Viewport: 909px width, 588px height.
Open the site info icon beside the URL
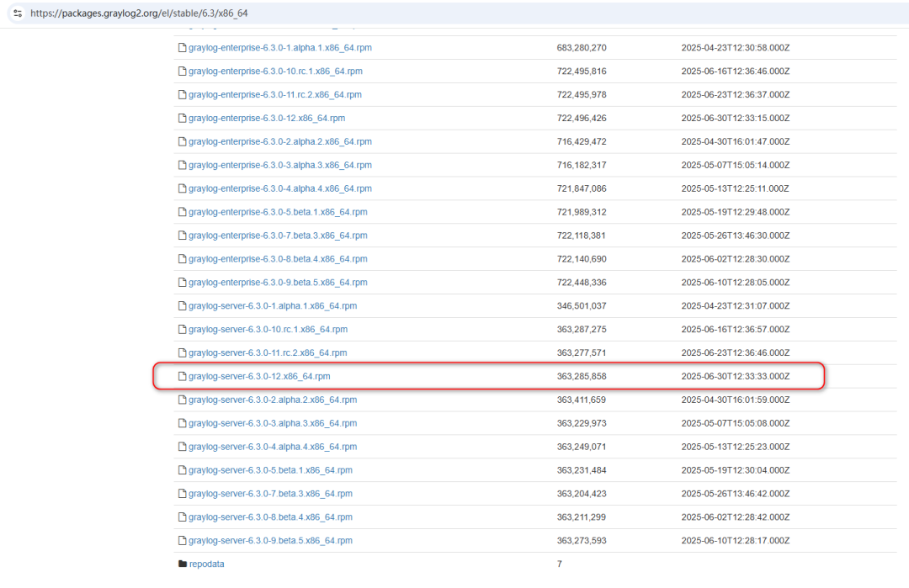coord(18,13)
